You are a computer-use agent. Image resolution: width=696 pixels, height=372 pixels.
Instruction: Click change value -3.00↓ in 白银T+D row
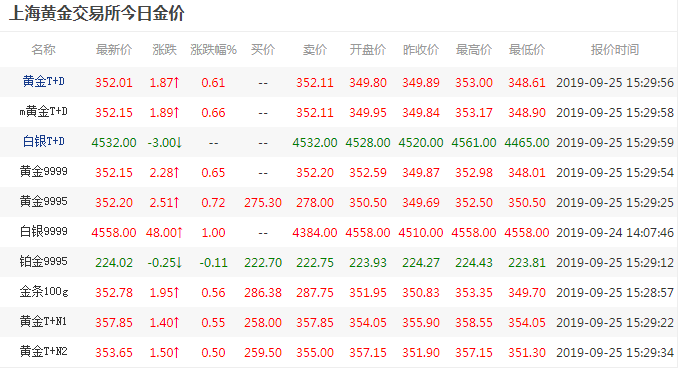pos(165,142)
